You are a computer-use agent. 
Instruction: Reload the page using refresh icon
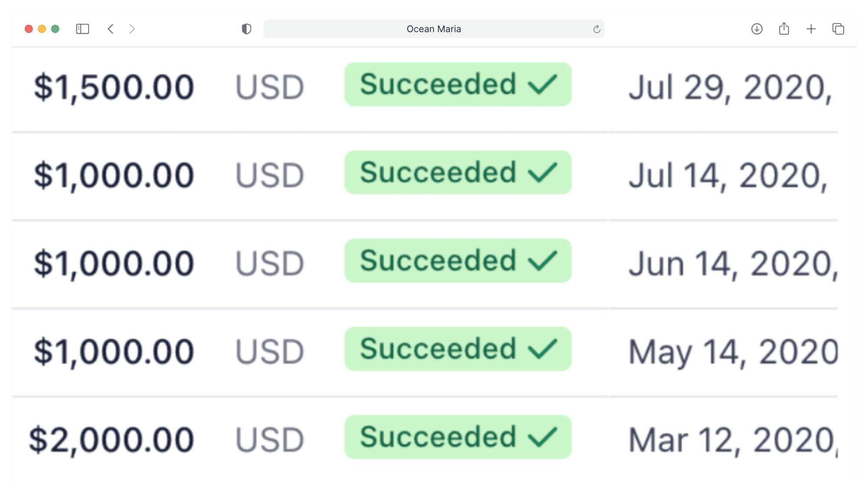point(597,29)
